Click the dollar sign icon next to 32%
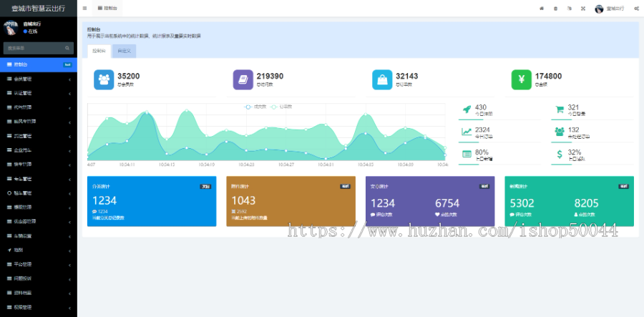Image resolution: width=644 pixels, height=317 pixels. click(560, 154)
